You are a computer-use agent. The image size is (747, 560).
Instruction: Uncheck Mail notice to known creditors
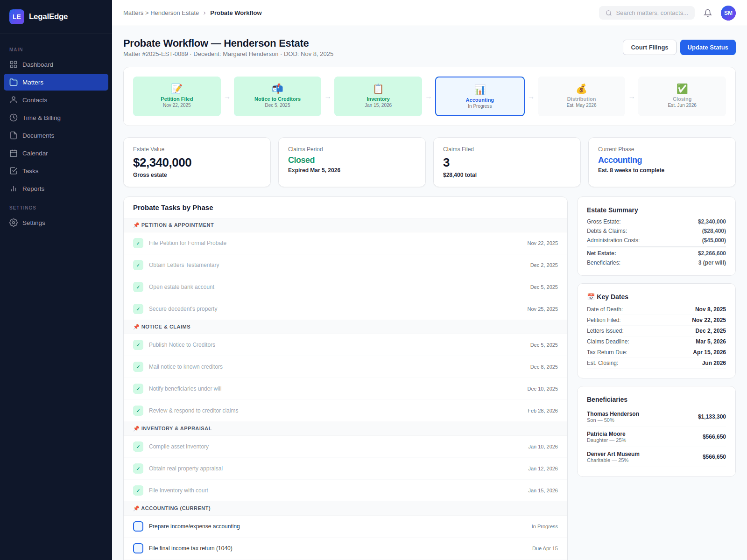coord(138,367)
